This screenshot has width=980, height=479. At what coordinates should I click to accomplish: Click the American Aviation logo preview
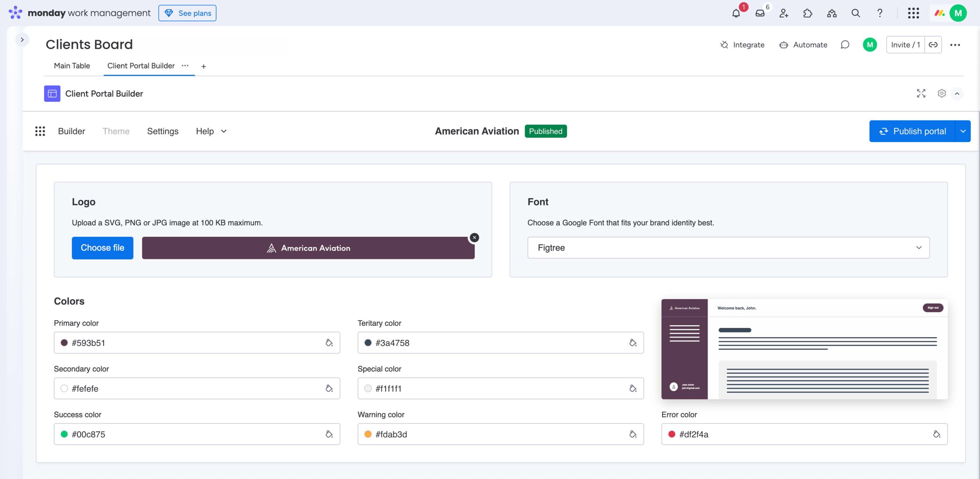(308, 248)
